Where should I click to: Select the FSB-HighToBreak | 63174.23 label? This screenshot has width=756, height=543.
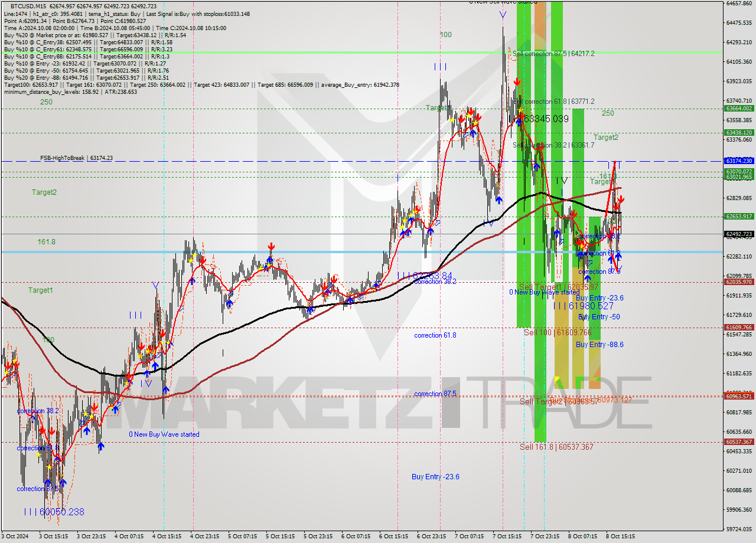pos(76,158)
